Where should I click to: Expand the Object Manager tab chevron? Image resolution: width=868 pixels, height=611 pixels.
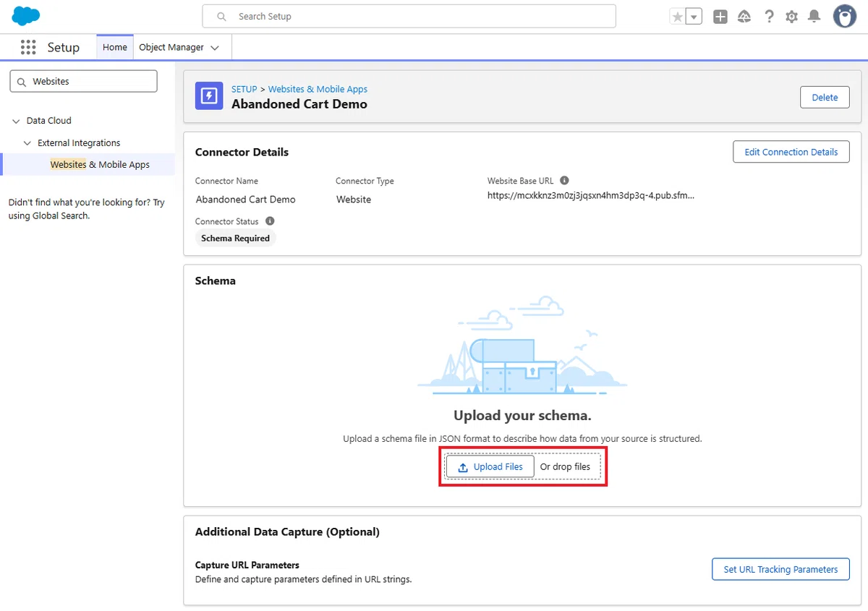coord(215,48)
